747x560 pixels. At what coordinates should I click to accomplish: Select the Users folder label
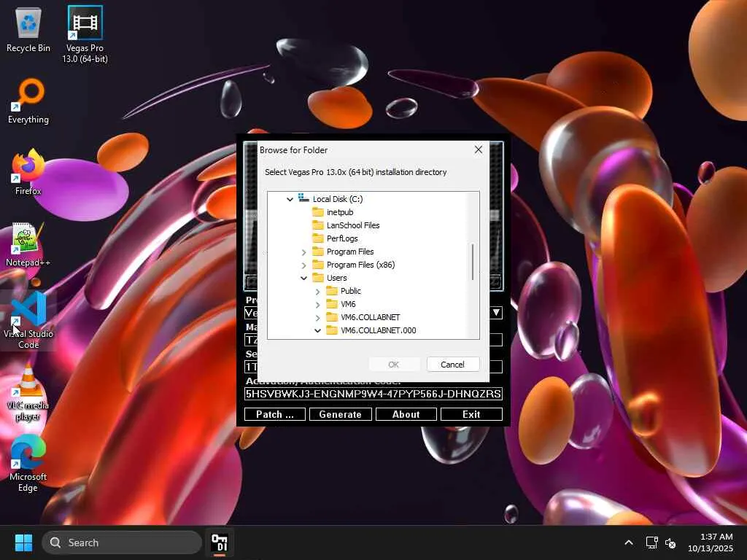pos(337,278)
